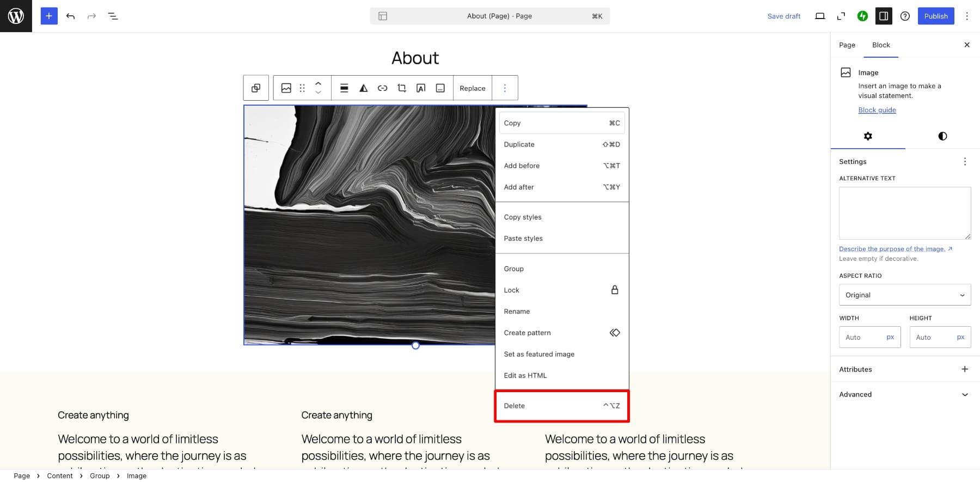Click the image resize handle at bottom
The width and height of the screenshot is (980, 482).
tap(415, 345)
